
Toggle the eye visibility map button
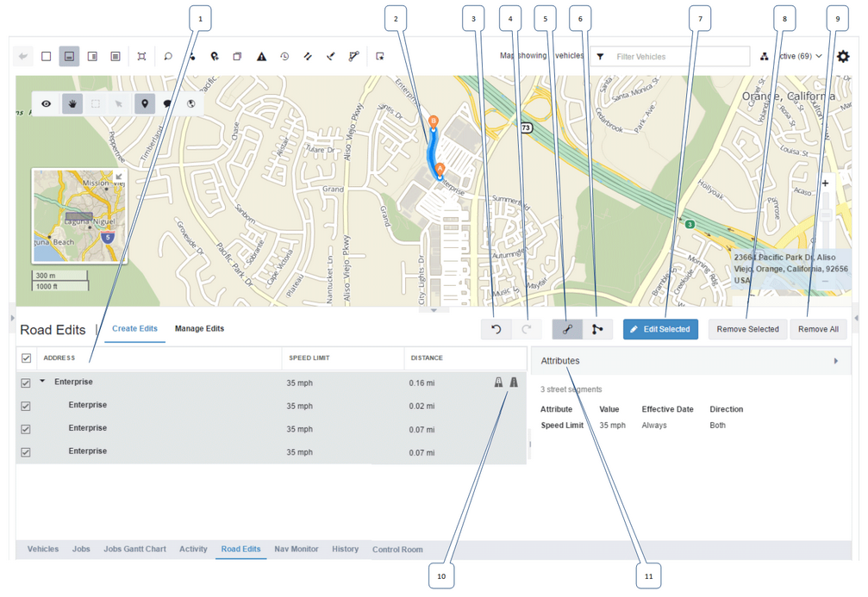47,103
